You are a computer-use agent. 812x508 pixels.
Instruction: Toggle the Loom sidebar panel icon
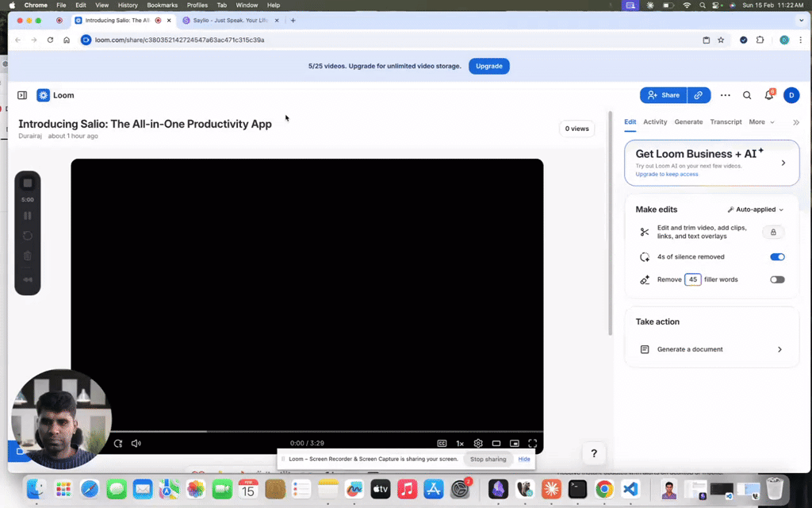(22, 95)
